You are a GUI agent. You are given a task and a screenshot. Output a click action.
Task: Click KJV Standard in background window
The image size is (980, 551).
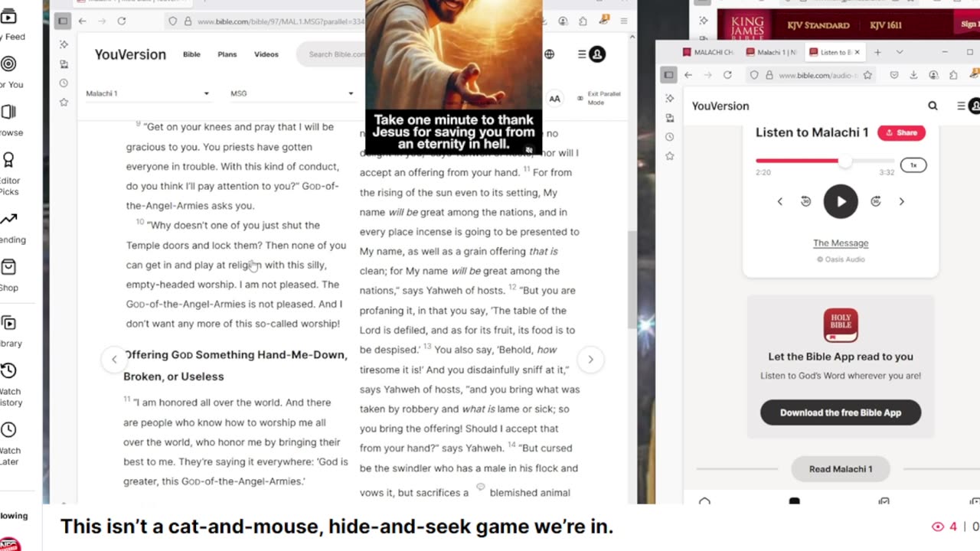coord(818,25)
